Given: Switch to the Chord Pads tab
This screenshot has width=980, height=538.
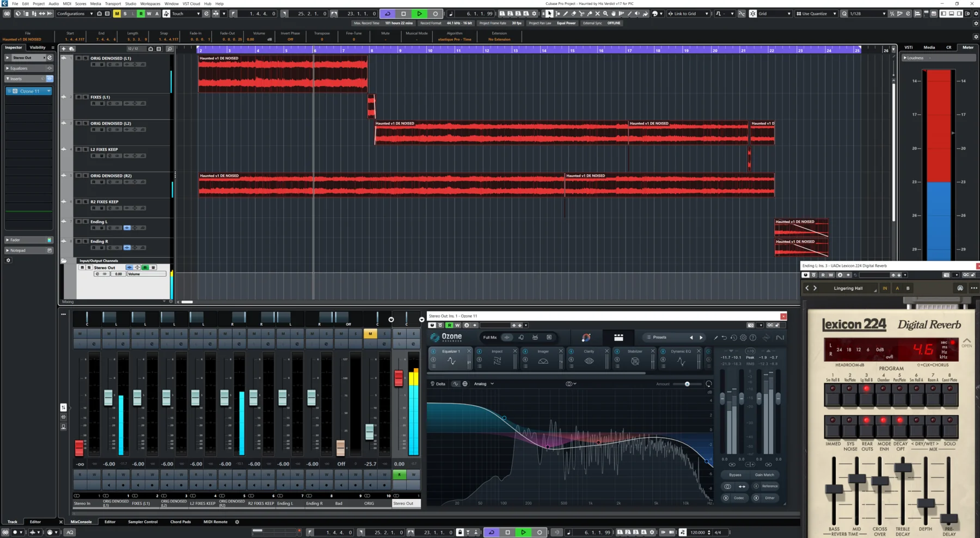Looking at the screenshot, I should [x=180, y=522].
